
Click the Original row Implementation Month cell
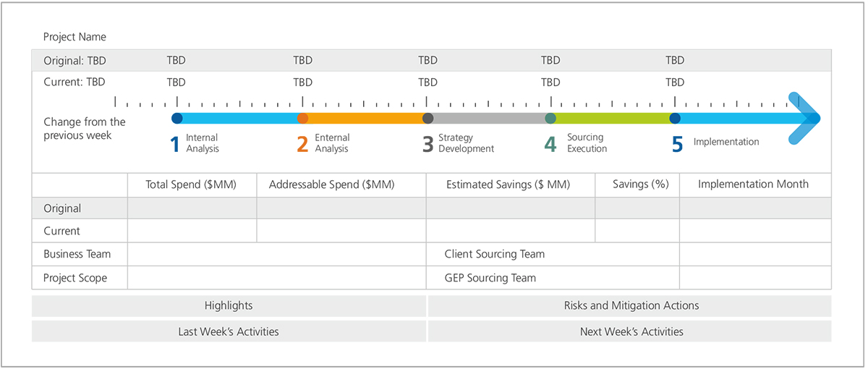tap(756, 208)
